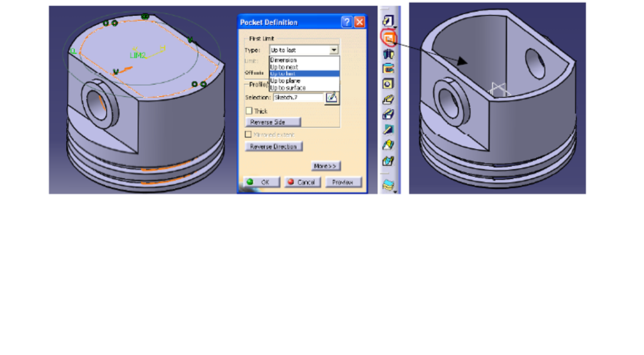
Task: Open the Hole tool
Action: 388,83
